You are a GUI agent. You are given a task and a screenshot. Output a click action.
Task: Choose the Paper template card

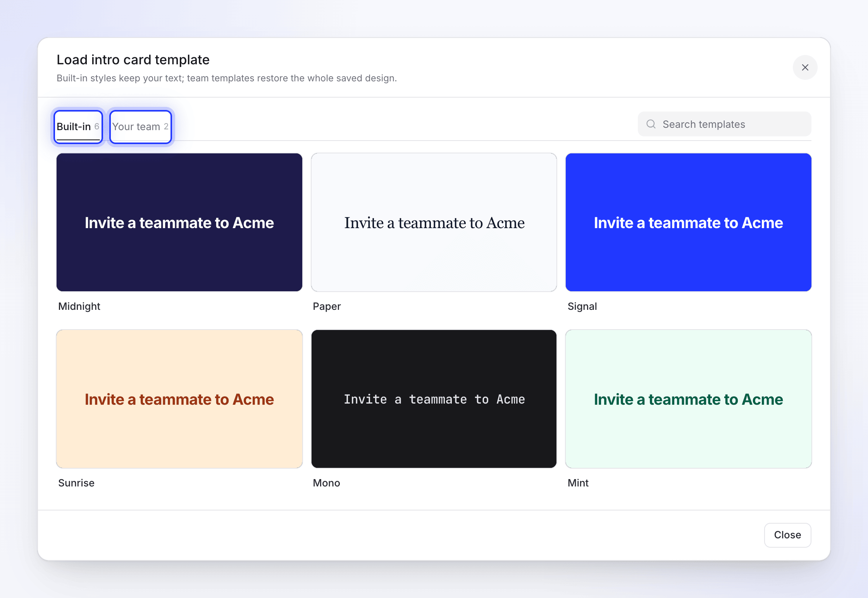click(x=434, y=222)
